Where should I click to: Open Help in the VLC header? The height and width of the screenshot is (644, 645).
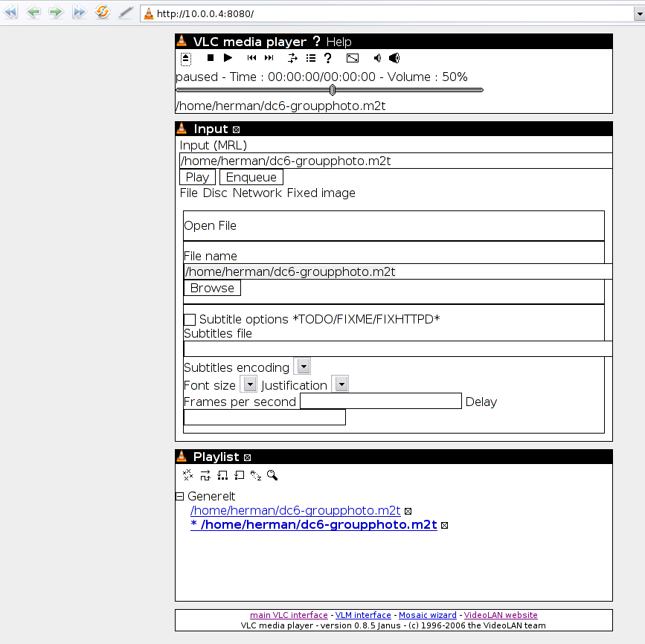coord(339,42)
